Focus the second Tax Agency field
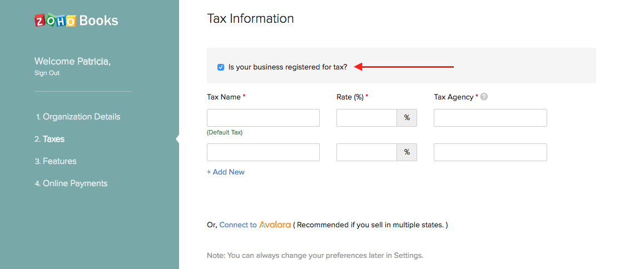 pos(490,152)
